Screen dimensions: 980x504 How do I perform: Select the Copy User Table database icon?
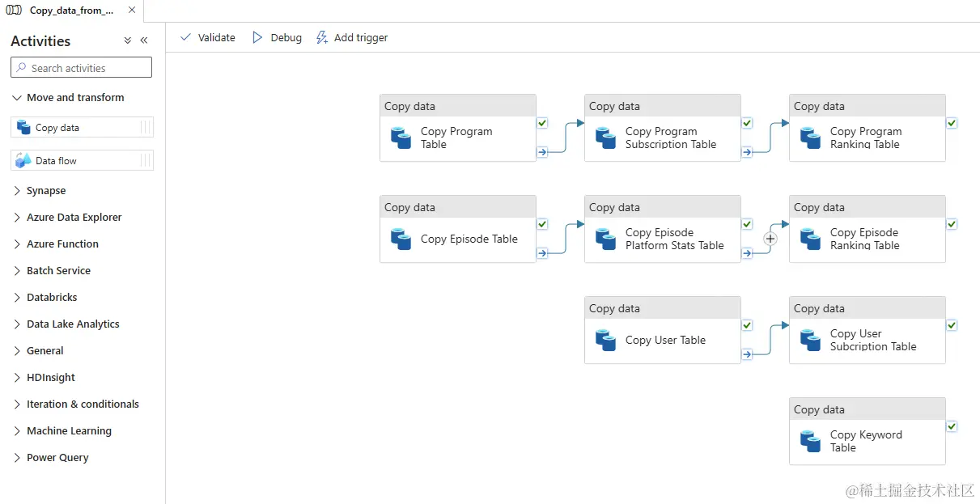coord(605,340)
